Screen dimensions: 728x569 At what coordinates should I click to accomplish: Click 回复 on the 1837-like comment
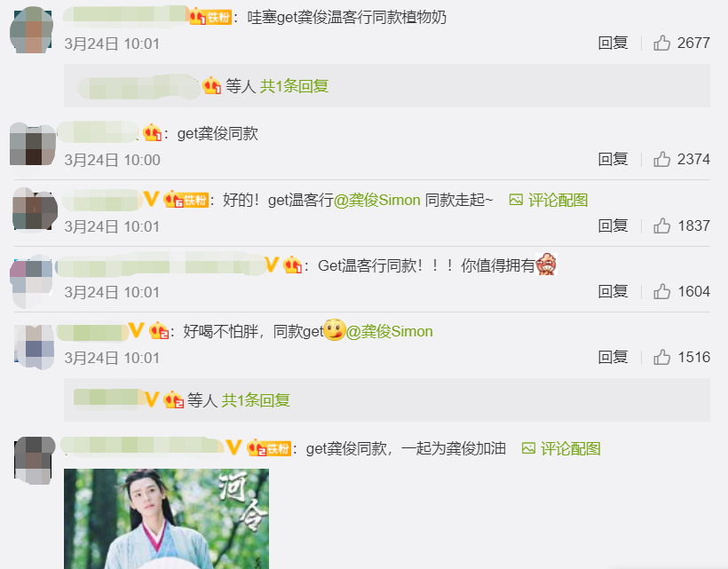coord(613,226)
